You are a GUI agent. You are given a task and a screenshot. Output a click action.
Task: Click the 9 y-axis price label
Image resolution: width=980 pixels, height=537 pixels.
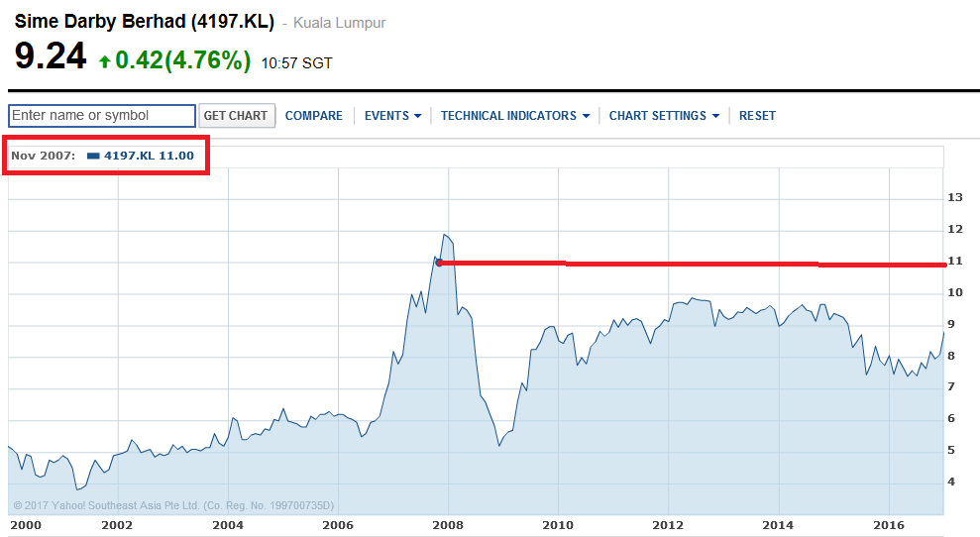click(951, 324)
